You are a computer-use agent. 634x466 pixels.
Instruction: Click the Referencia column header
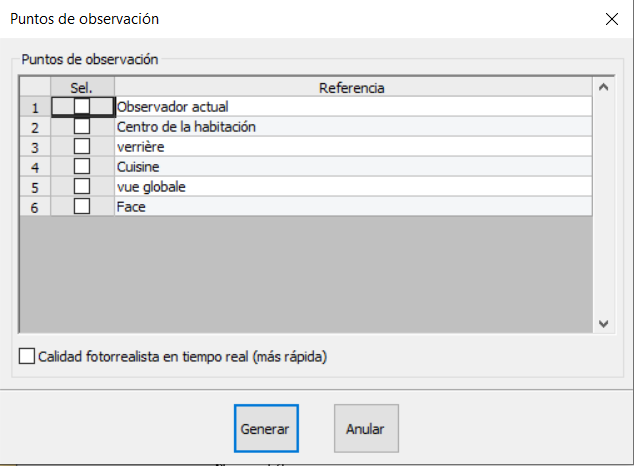click(x=352, y=87)
